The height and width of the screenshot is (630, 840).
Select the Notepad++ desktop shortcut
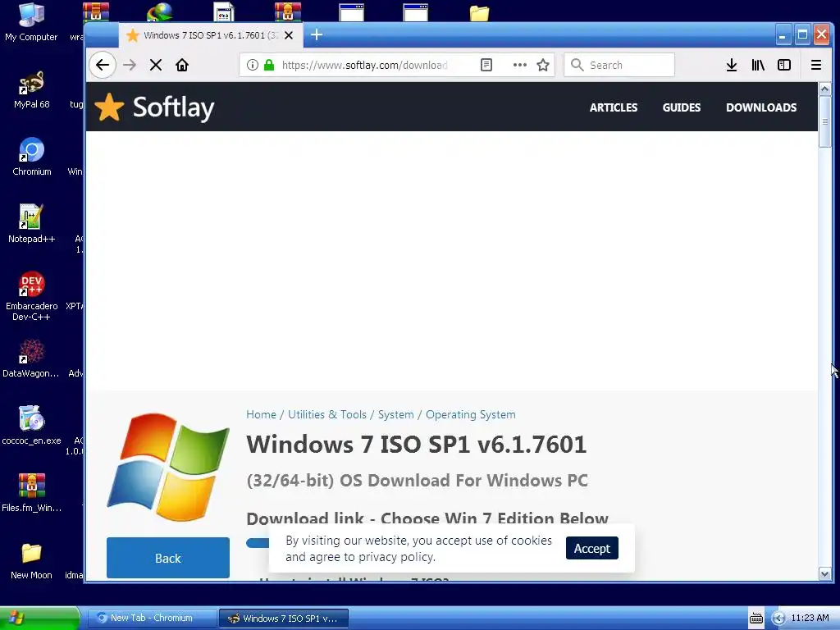(31, 223)
